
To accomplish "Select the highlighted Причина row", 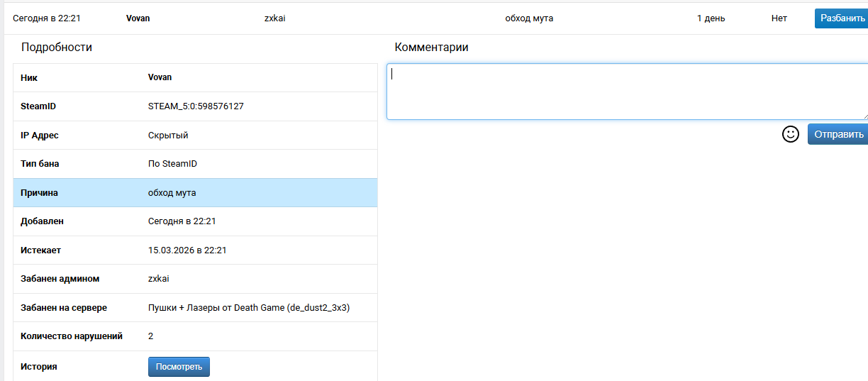I will coord(195,193).
